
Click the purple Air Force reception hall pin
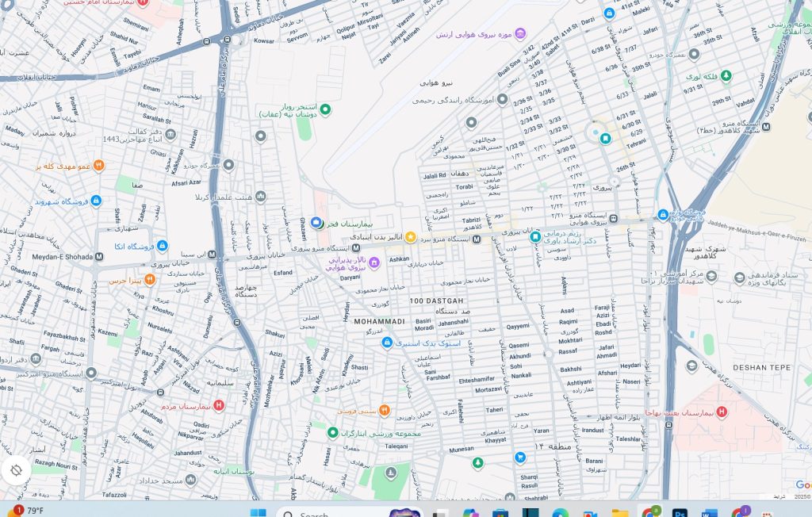(373, 262)
